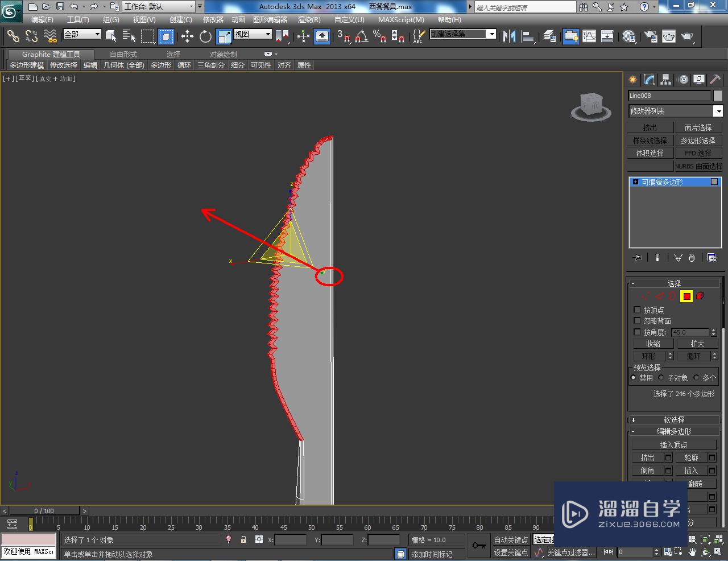The width and height of the screenshot is (728, 561).
Task: Activate Select and Uniform Scale tool
Action: click(224, 36)
